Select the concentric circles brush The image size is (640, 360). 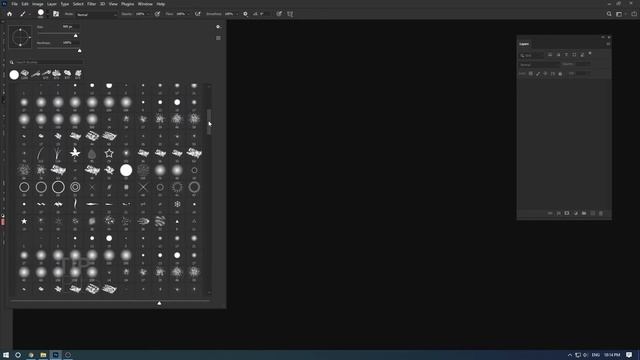pyautogui.click(x=75, y=187)
